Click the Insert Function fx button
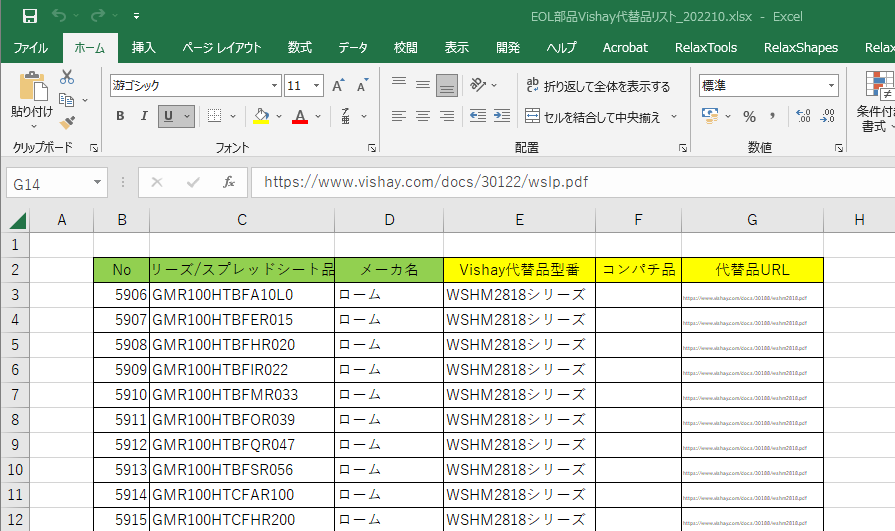The width and height of the screenshot is (895, 531). click(228, 182)
